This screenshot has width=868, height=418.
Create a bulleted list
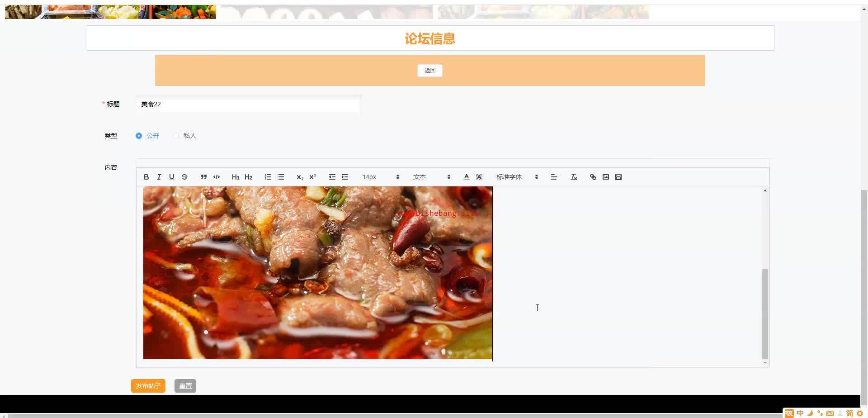281,177
